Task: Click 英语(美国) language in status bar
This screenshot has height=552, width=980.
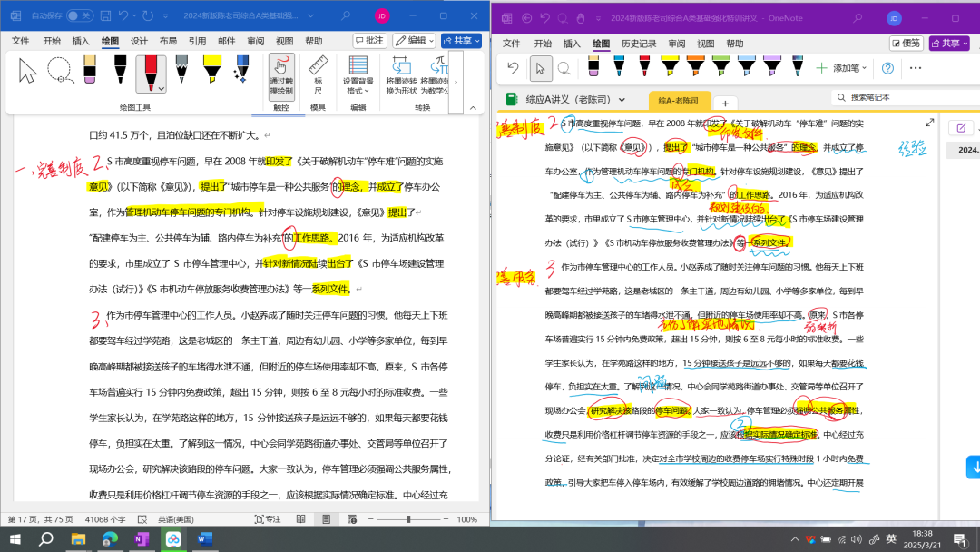Action: tap(176, 519)
